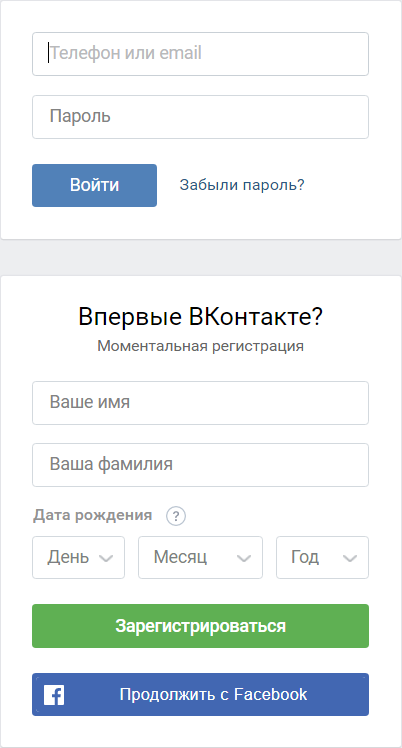Choose Продолжить с Facebook button

[200, 695]
